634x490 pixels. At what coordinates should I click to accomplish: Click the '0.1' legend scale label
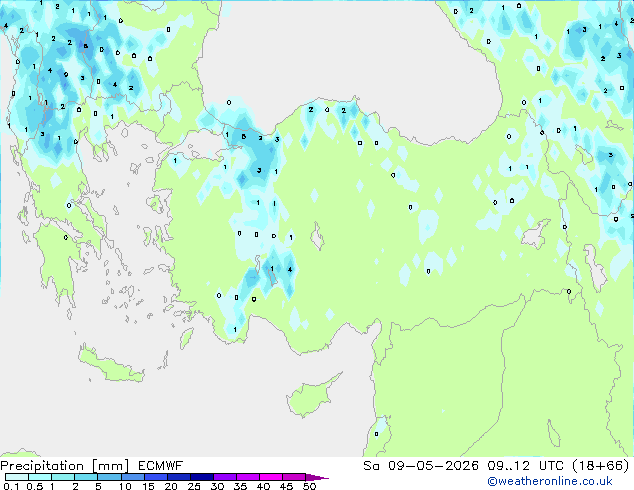pos(11,486)
